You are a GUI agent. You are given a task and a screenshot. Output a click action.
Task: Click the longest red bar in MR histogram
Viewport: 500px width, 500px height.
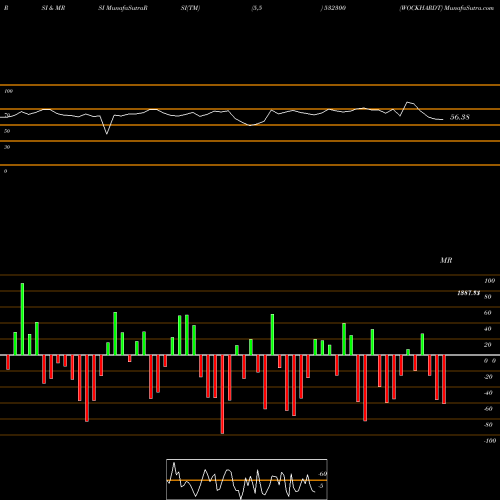[x=222, y=394]
